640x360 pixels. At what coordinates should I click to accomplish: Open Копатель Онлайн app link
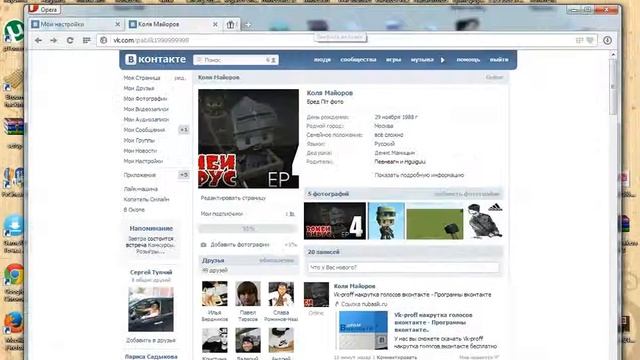pos(147,200)
